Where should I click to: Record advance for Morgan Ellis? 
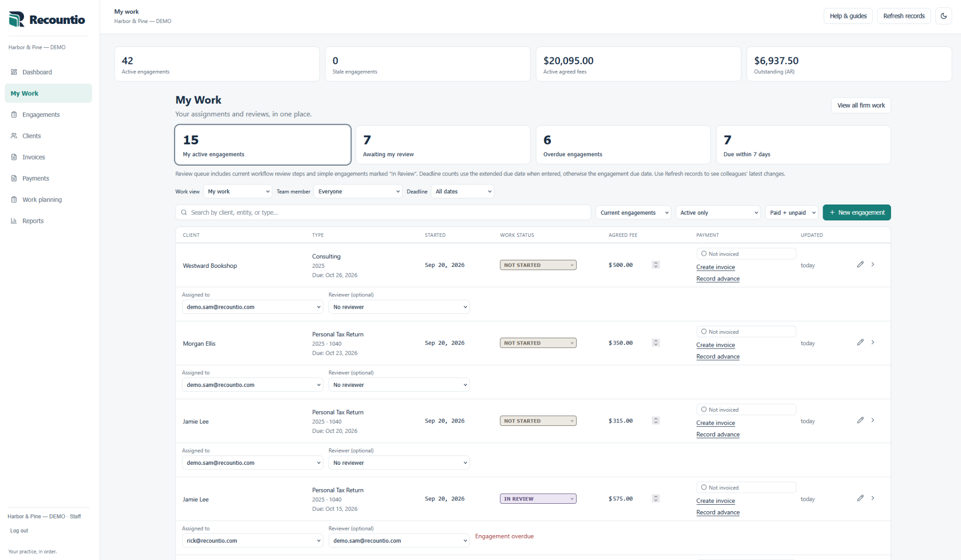718,356
